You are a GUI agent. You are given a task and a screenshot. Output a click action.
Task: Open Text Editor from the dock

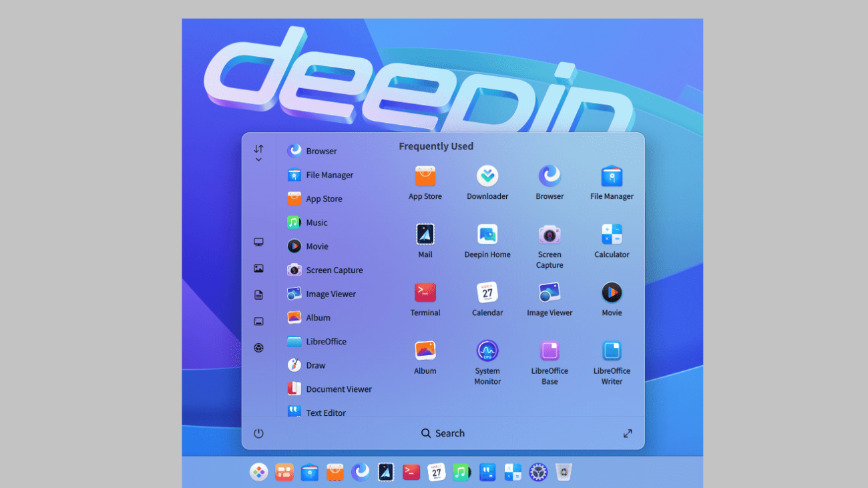tap(487, 472)
